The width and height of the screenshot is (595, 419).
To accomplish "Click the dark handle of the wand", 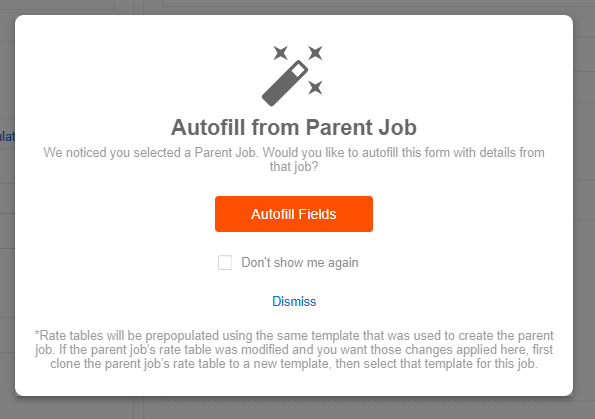I will coord(281,87).
